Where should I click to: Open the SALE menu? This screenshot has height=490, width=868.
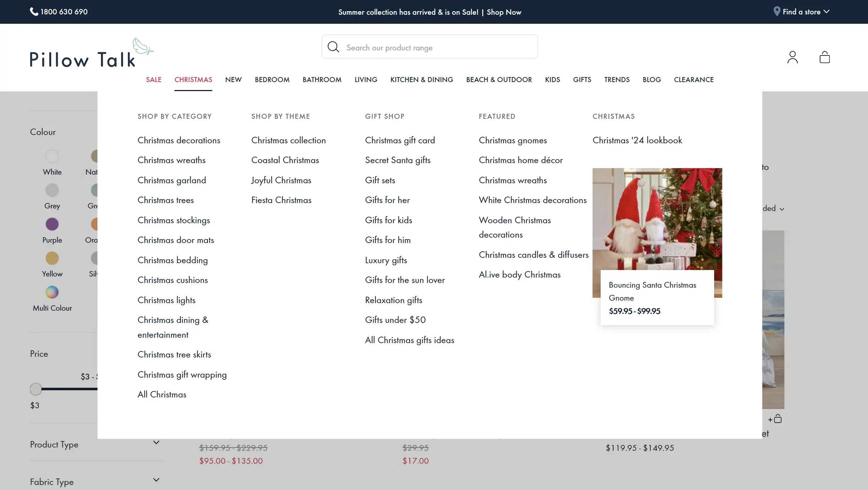[x=153, y=80]
